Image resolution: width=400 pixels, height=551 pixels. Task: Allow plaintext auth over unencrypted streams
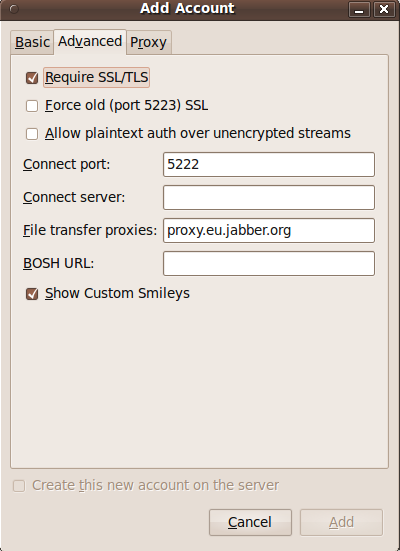pyautogui.click(x=32, y=134)
